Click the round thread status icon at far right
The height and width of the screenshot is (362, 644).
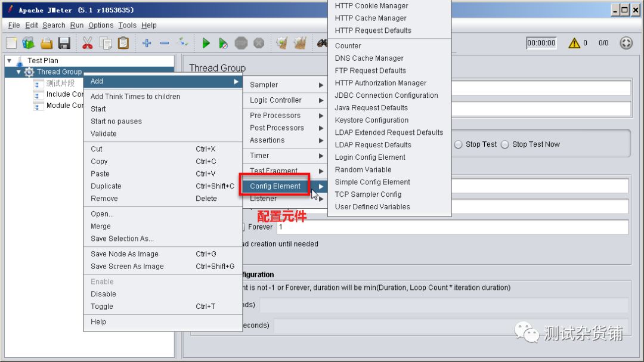[x=626, y=43]
